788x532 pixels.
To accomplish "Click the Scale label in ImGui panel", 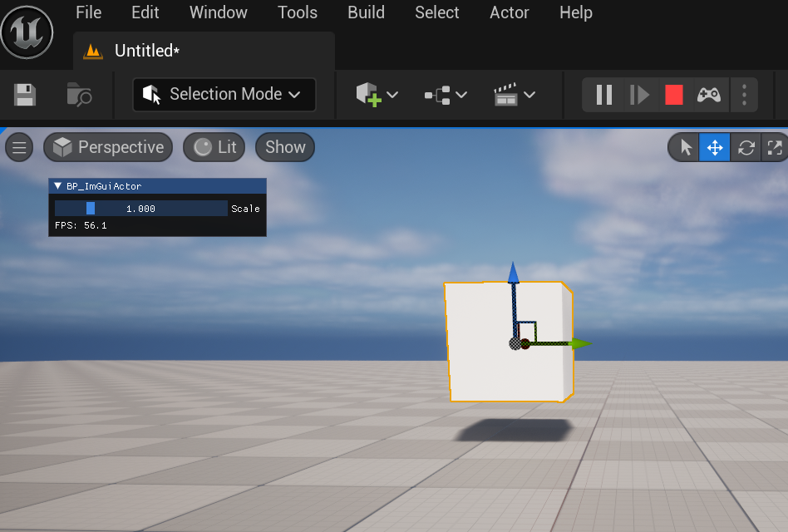I will point(245,209).
